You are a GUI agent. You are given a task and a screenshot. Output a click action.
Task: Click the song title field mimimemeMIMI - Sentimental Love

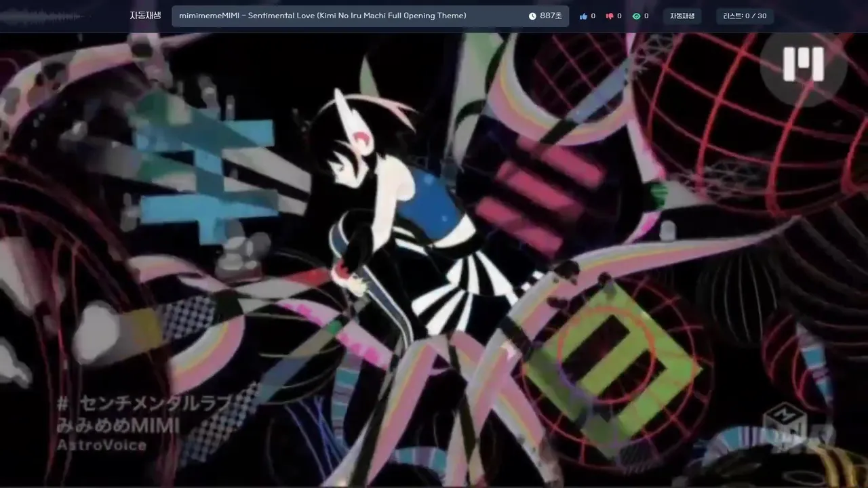(370, 16)
